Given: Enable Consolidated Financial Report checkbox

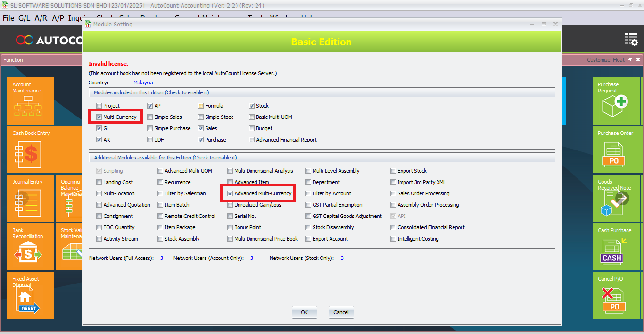Looking at the screenshot, I should [393, 227].
